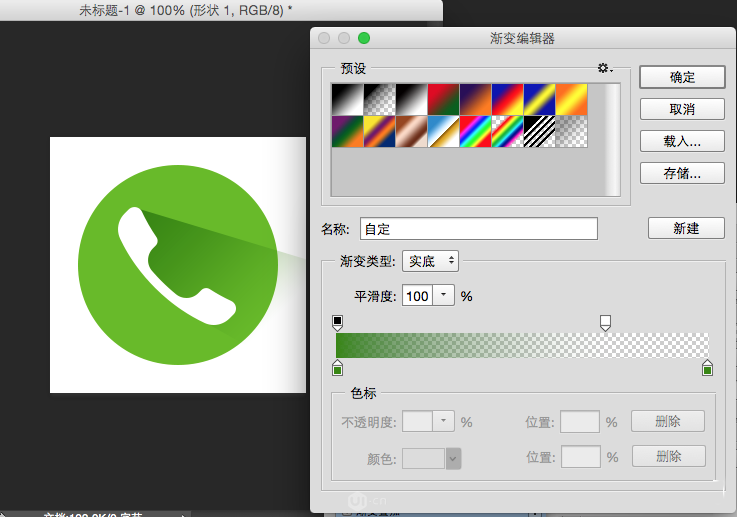Click the 载入... button
Screen dimensions: 737x517
pyautogui.click(x=682, y=141)
